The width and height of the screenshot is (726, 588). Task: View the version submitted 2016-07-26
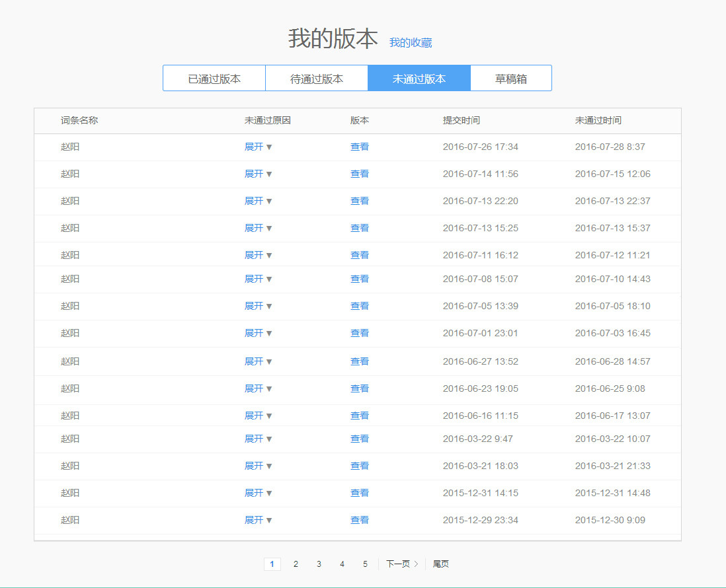[360, 146]
